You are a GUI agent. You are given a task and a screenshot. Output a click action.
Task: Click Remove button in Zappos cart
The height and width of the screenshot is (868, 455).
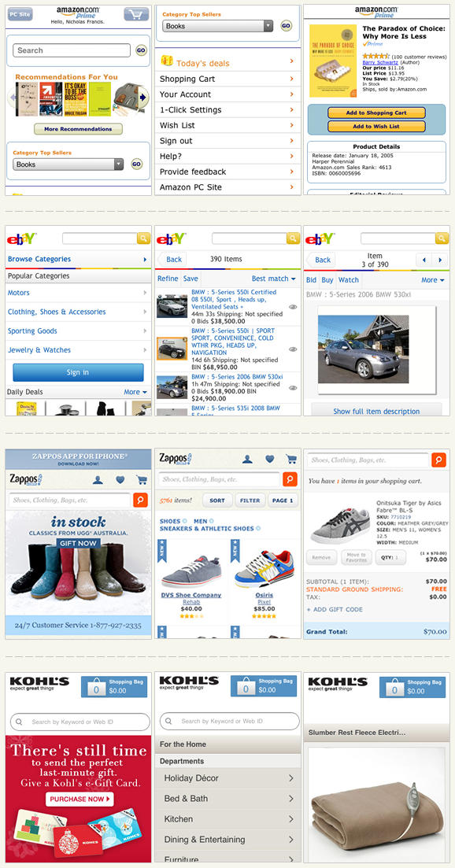[321, 557]
